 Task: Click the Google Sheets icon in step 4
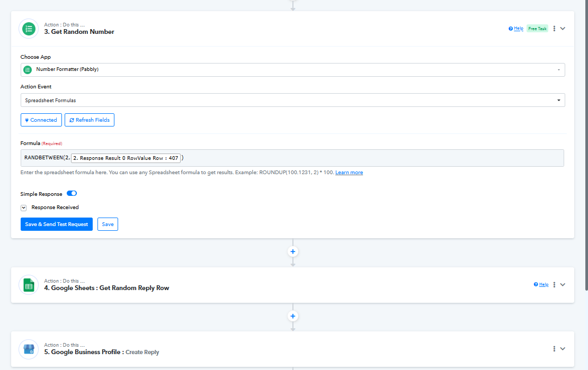(x=29, y=285)
